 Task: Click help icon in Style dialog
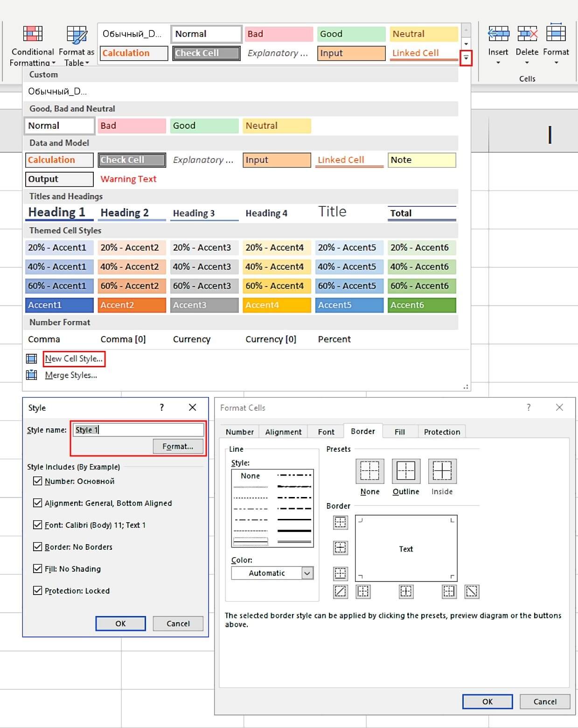click(162, 407)
